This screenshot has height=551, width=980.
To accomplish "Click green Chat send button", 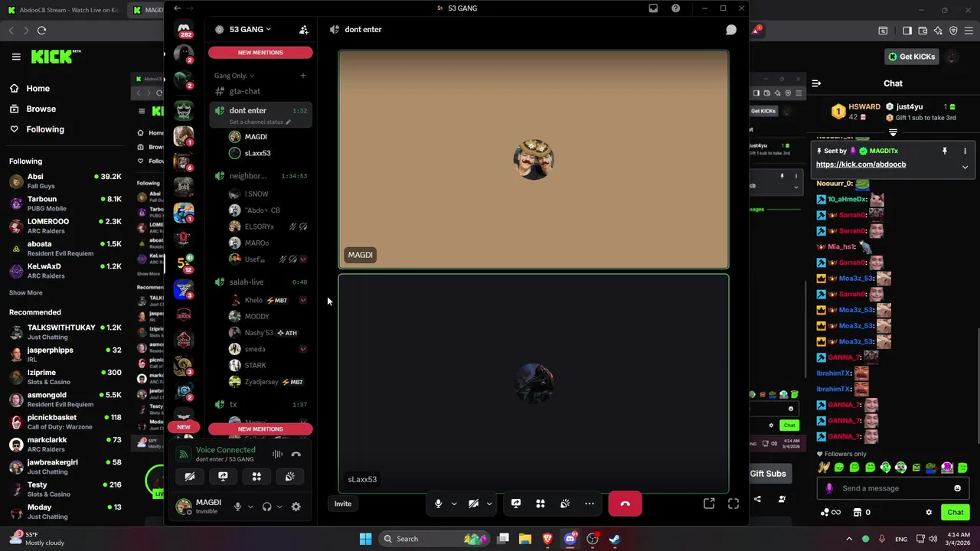I will pyautogui.click(x=955, y=513).
